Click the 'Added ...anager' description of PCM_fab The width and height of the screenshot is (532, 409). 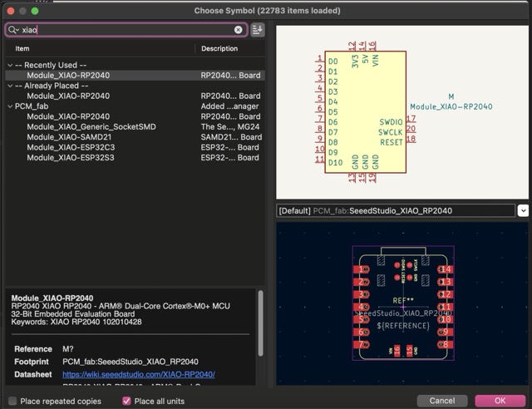pyautogui.click(x=229, y=106)
